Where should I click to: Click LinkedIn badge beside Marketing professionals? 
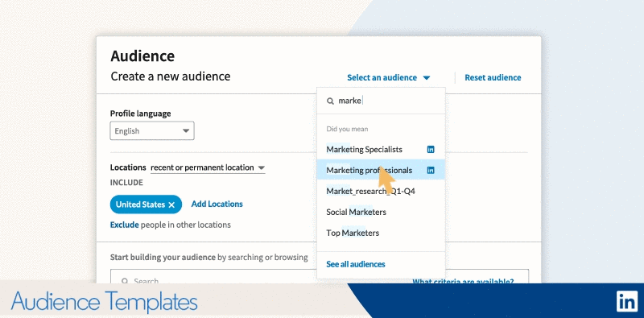point(431,170)
